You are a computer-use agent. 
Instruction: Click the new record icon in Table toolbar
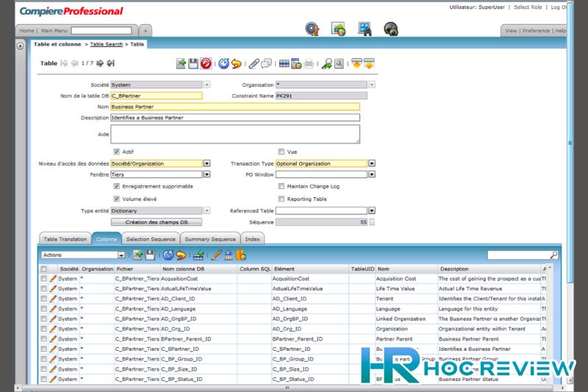(x=181, y=63)
